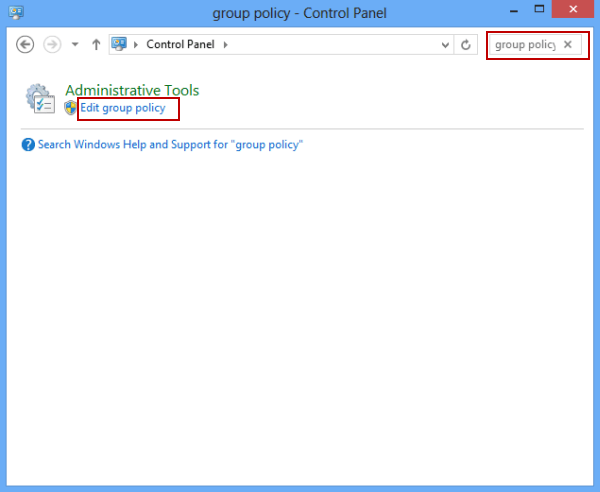
Task: Open the Administrative Tools heading link
Action: coord(132,90)
